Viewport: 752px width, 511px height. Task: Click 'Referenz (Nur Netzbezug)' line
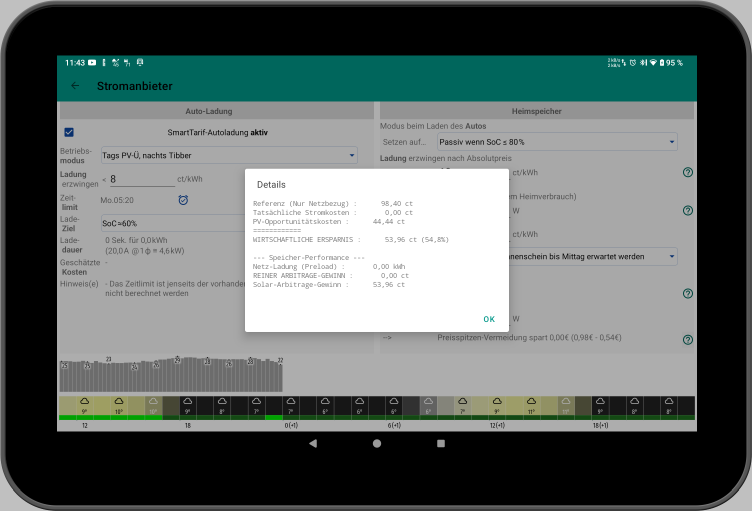[332, 203]
